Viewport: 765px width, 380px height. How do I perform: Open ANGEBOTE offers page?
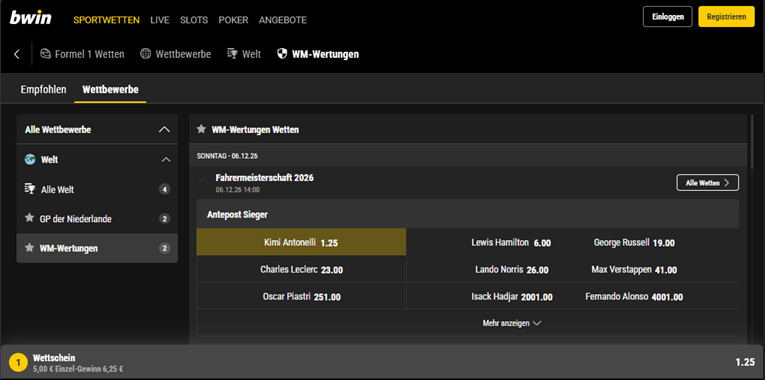[x=283, y=20]
